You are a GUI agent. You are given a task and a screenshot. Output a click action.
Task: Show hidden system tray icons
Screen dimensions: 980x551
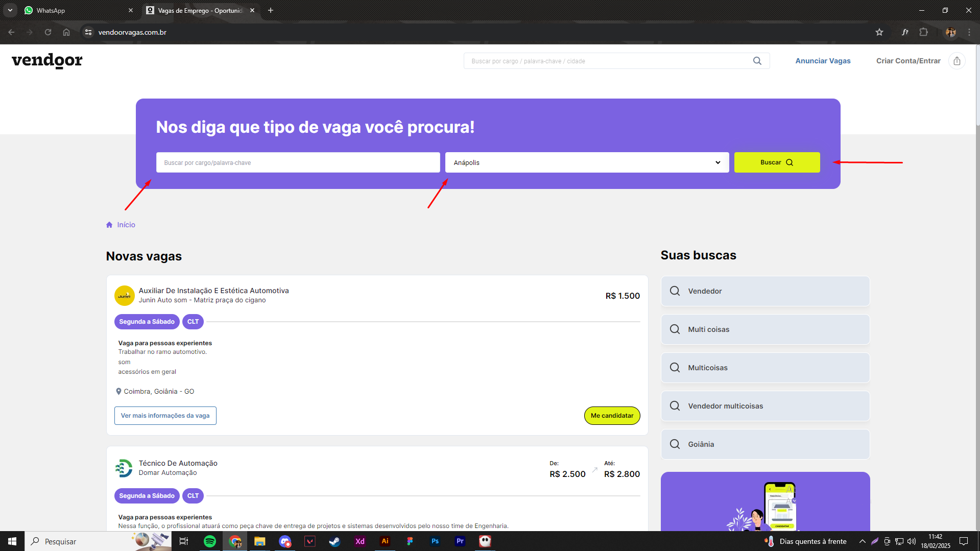(862, 541)
